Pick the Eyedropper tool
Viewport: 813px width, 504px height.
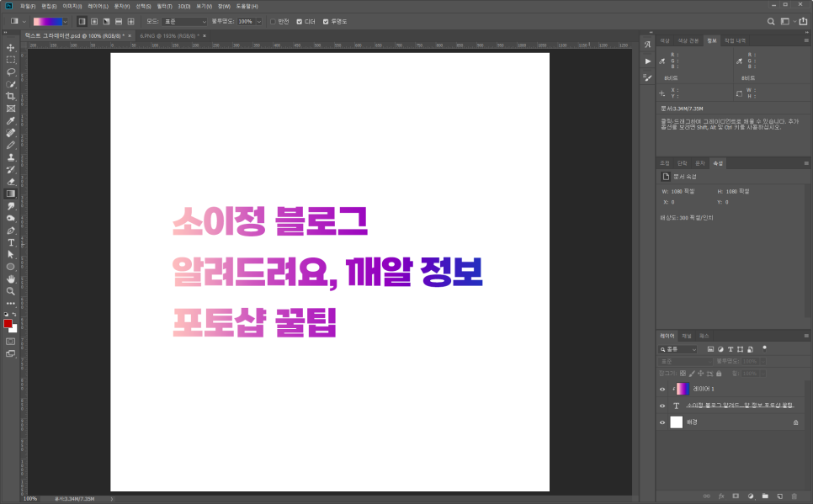click(11, 121)
